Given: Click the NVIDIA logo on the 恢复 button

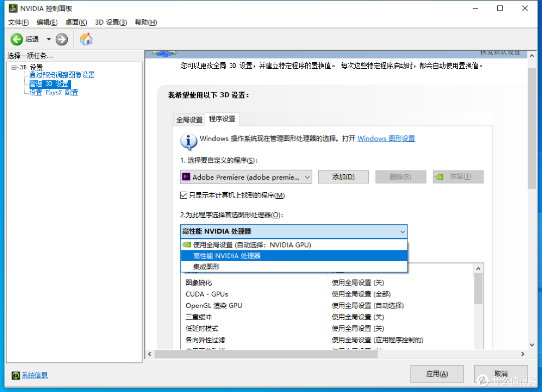Looking at the screenshot, I should click(439, 177).
